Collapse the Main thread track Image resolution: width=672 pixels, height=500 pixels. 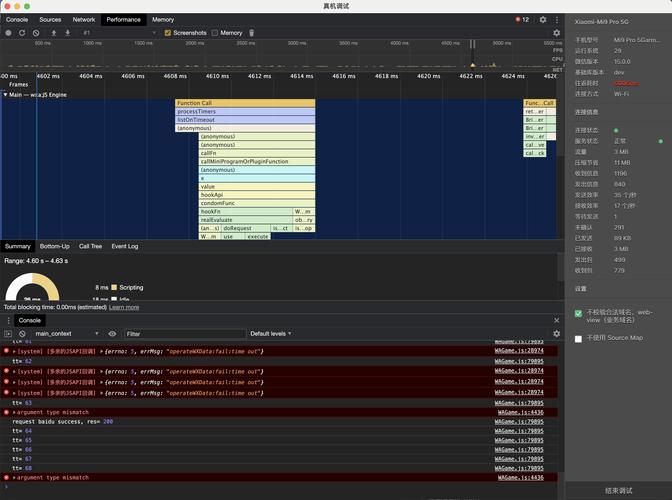[x=5, y=95]
